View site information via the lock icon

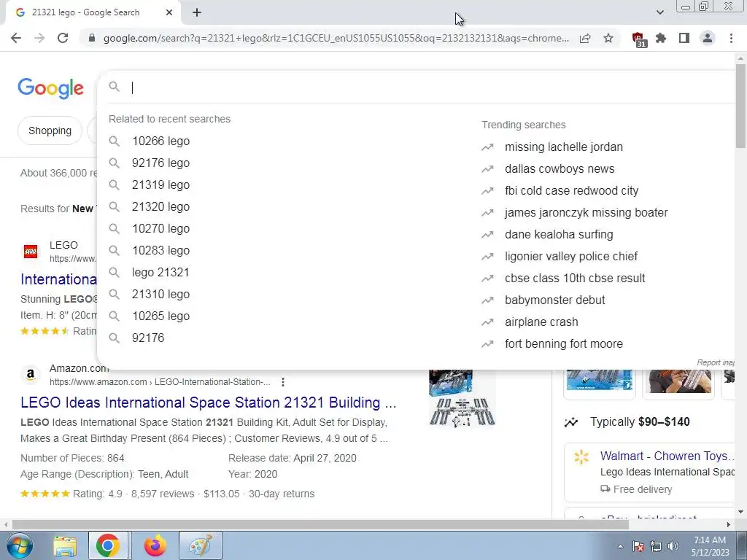pos(93,38)
